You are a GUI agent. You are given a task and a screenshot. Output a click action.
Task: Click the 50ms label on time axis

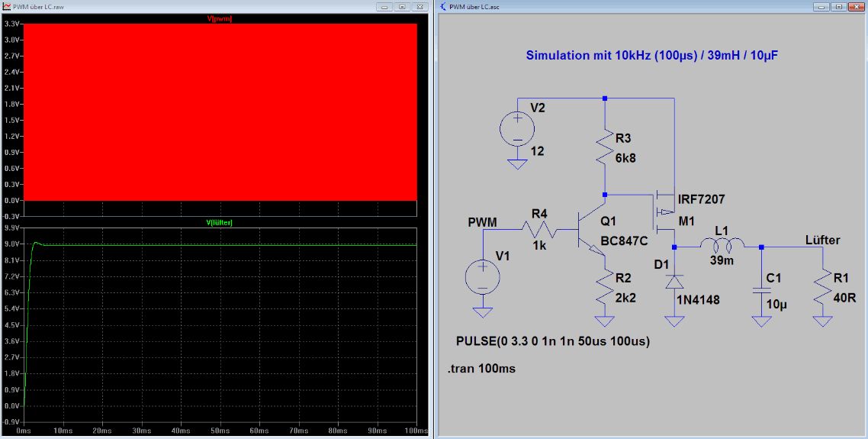[x=220, y=431]
